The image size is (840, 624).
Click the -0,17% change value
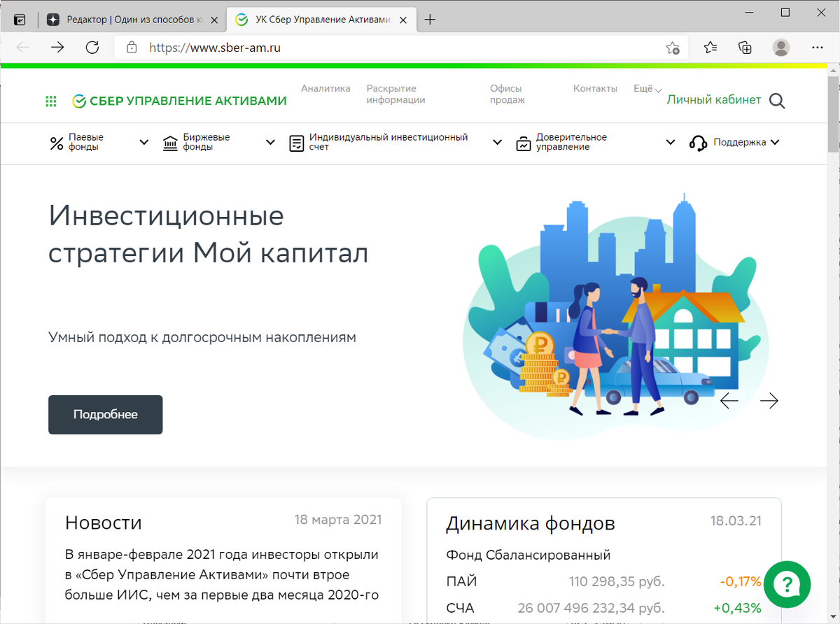(740, 581)
